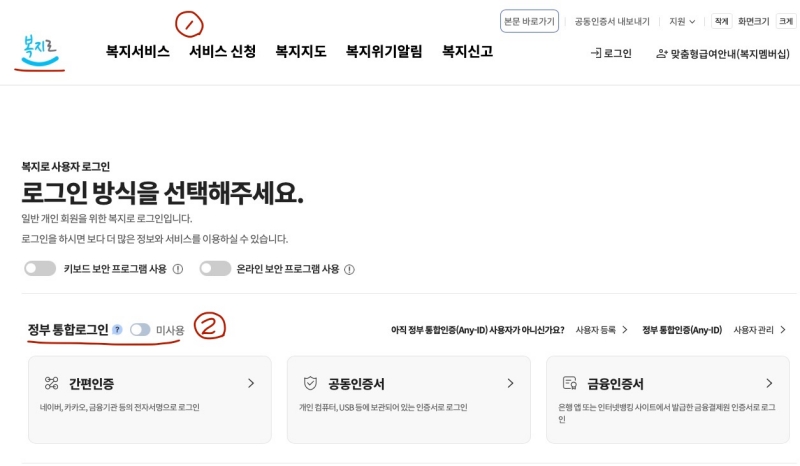Click the 공동인증서 shield icon
Image resolution: width=800 pixels, height=466 pixels.
(x=310, y=383)
